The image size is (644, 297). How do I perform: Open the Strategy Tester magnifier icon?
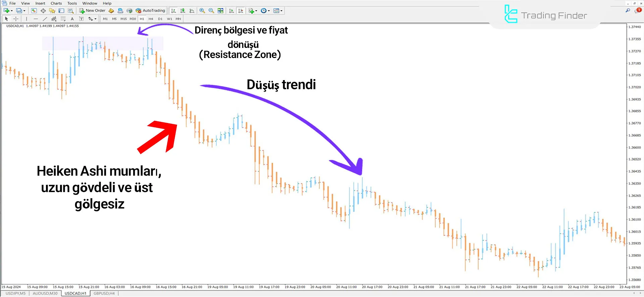point(70,11)
